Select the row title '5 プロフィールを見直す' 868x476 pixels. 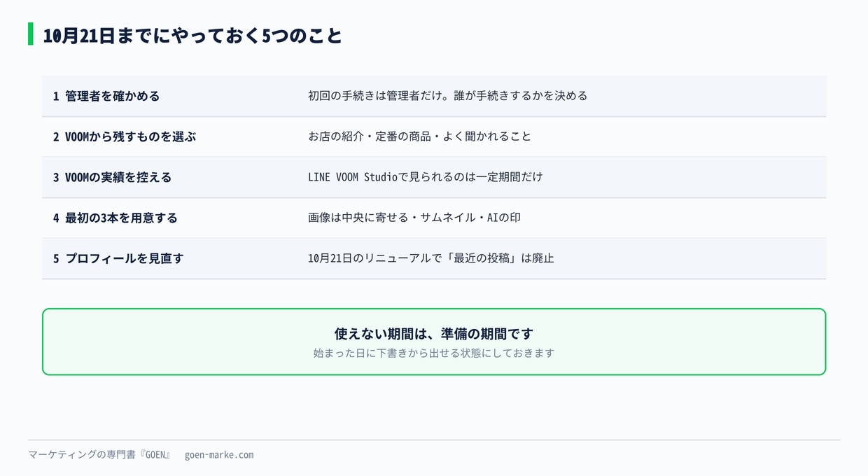click(x=118, y=258)
